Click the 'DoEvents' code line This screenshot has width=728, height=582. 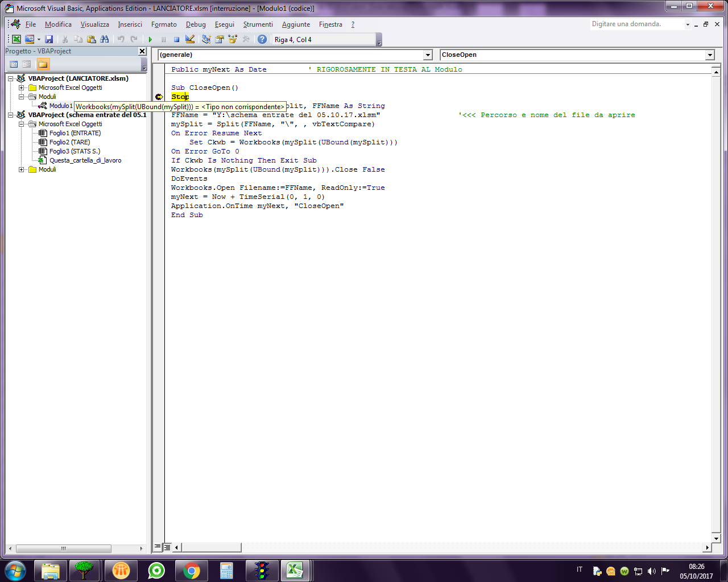point(189,178)
